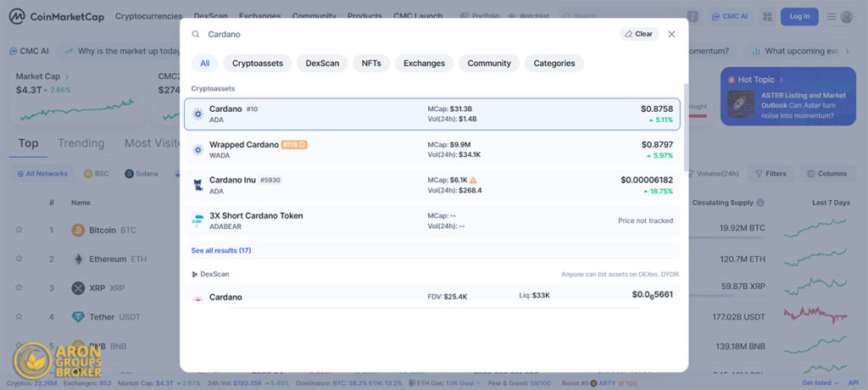Viewport: 868px width, 390px height.
Task: Expand the Get listed menu in footer
Action: [820, 383]
